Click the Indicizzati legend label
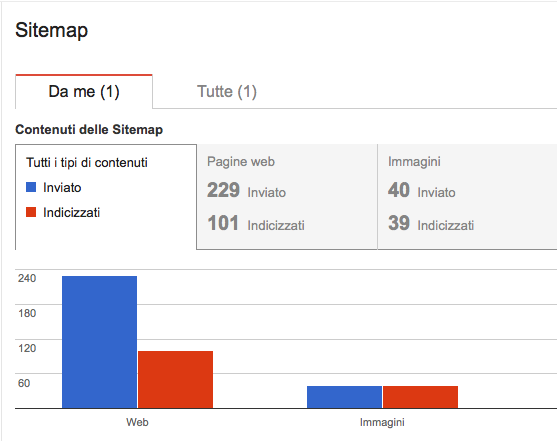Screen dimensions: 557x441 [71, 213]
